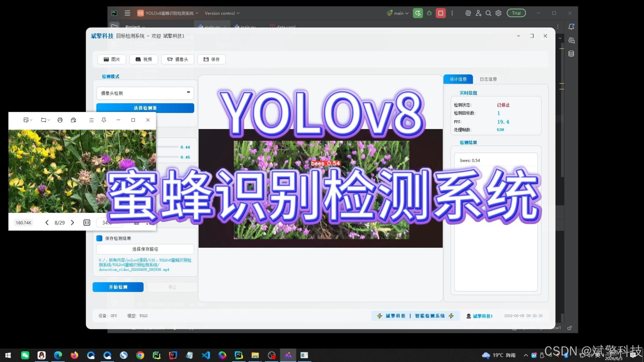Click the Trial license button
The width and height of the screenshot is (644, 362).
pos(516,13)
